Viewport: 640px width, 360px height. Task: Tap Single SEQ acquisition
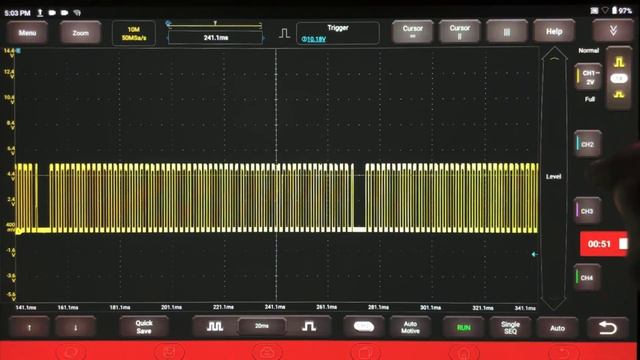510,328
